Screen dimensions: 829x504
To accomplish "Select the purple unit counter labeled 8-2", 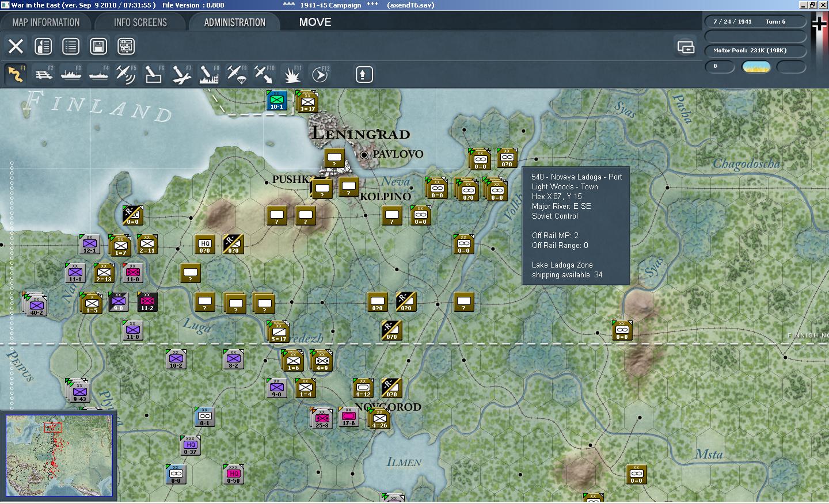I will 233,359.
